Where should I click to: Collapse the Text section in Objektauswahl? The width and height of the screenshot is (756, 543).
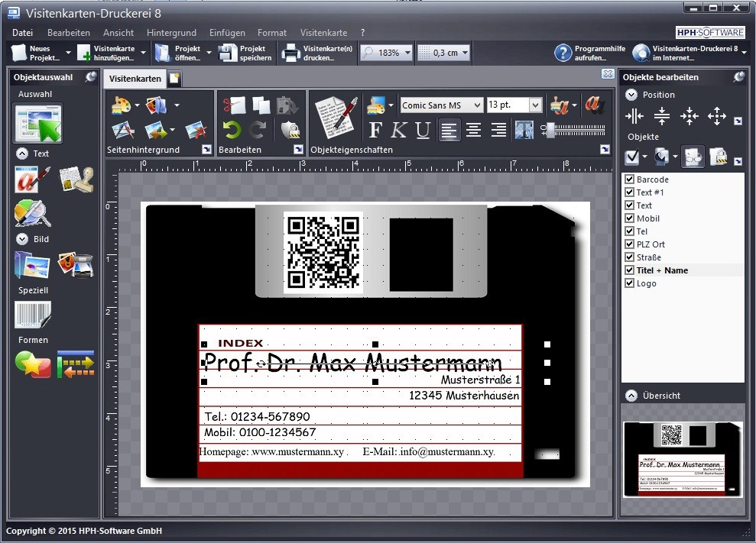(x=21, y=154)
